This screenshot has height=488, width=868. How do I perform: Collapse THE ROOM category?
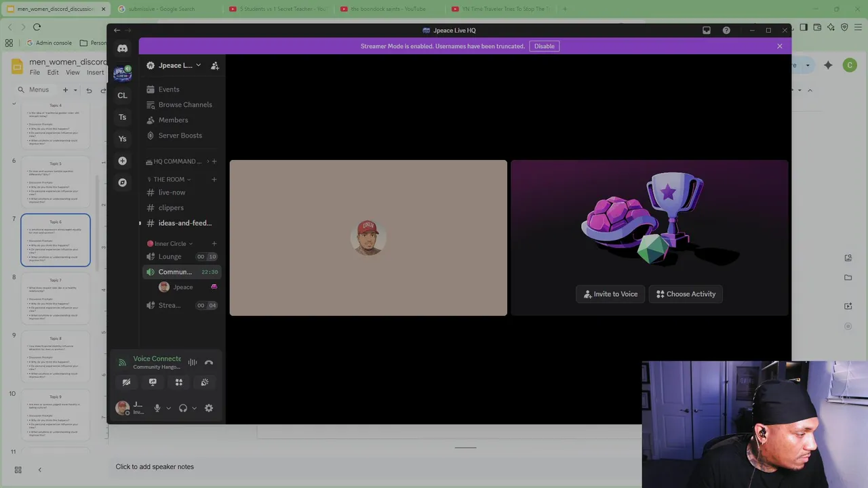coord(189,180)
